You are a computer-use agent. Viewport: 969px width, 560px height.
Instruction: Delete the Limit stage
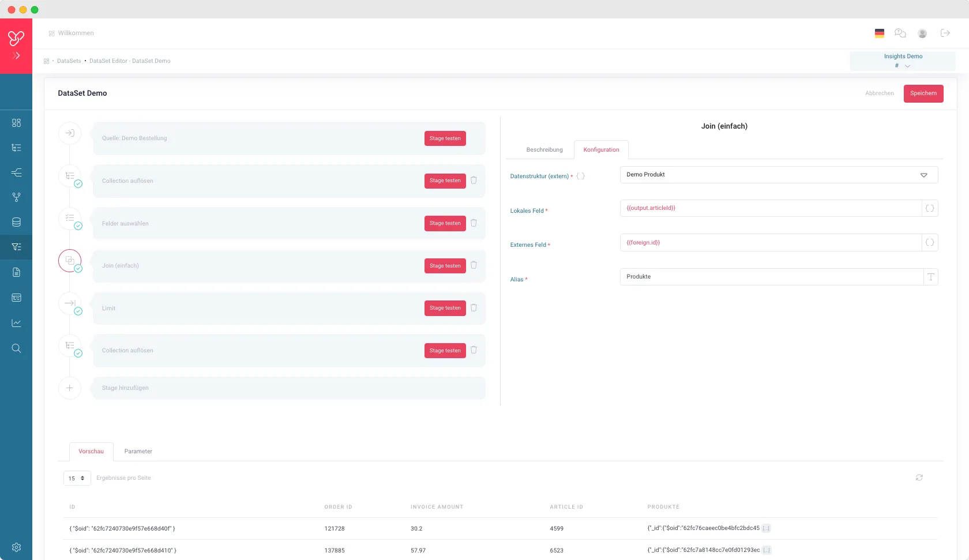(474, 308)
